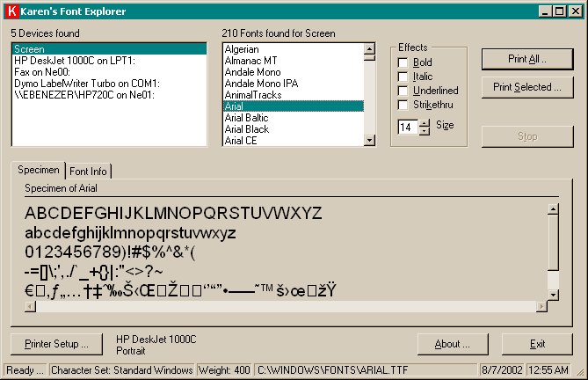This screenshot has width=588, height=380.
Task: Decrease font size with down spinner arrow
Action: tap(425, 131)
